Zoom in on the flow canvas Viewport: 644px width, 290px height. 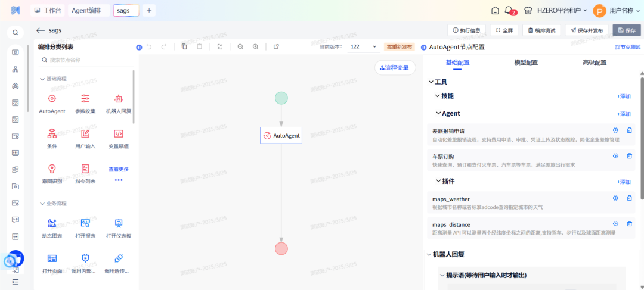point(255,46)
